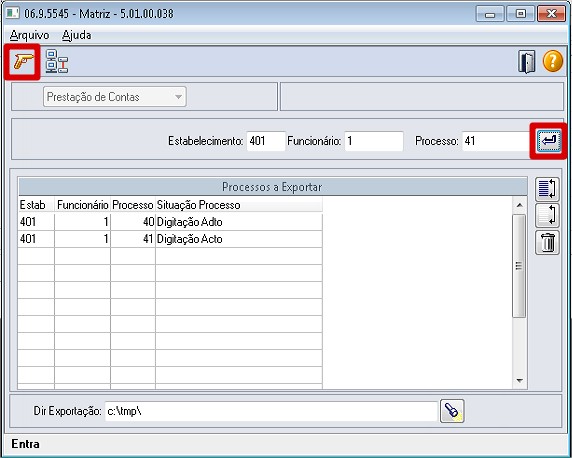Click the scroll down arrow of the grid
Image resolution: width=572 pixels, height=458 pixels.
coord(519,381)
